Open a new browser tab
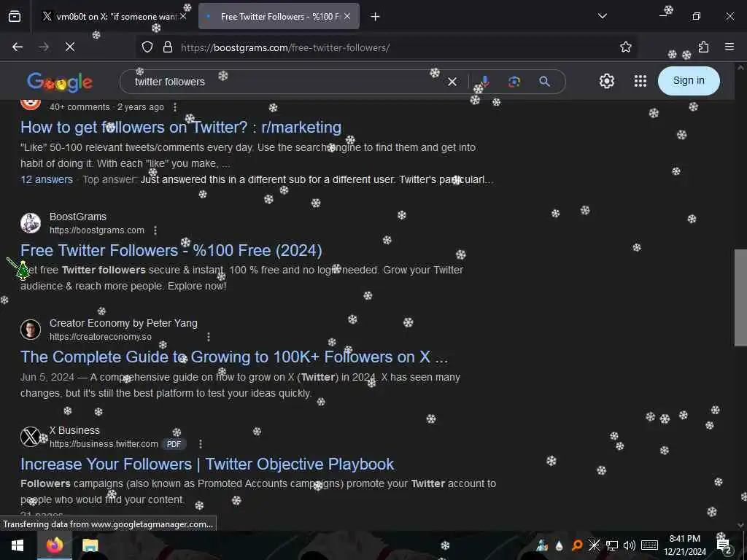Image resolution: width=747 pixels, height=560 pixels. tap(376, 17)
